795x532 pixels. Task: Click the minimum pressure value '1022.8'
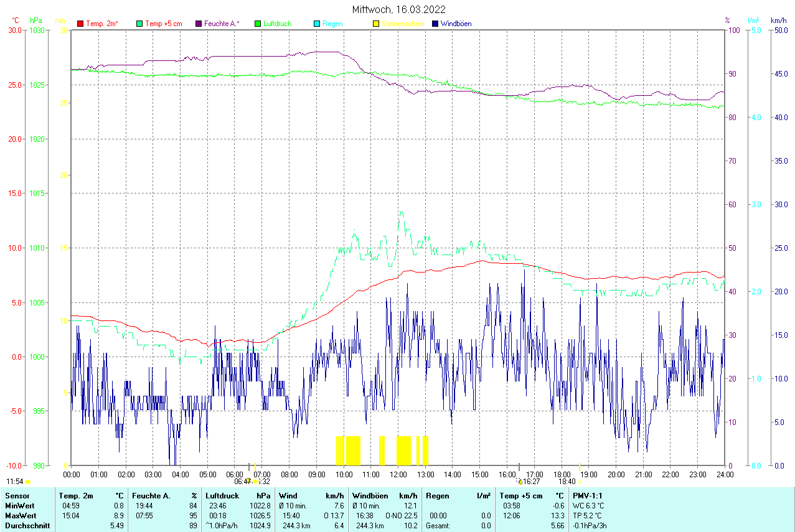(260, 506)
